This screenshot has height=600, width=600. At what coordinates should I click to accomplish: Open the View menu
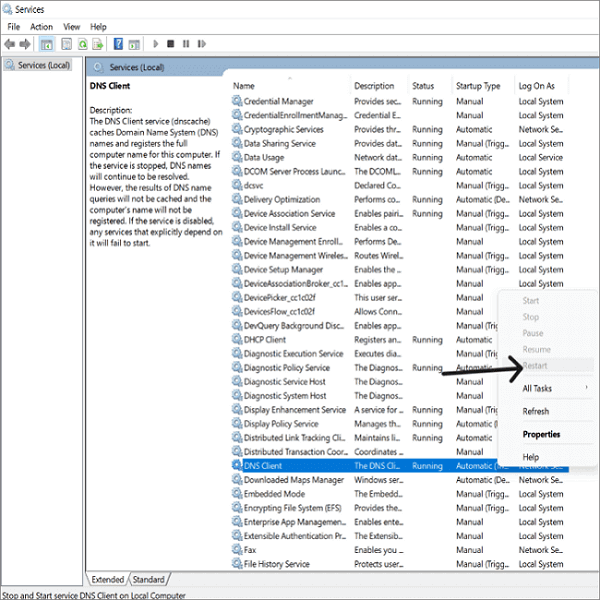pyautogui.click(x=72, y=27)
